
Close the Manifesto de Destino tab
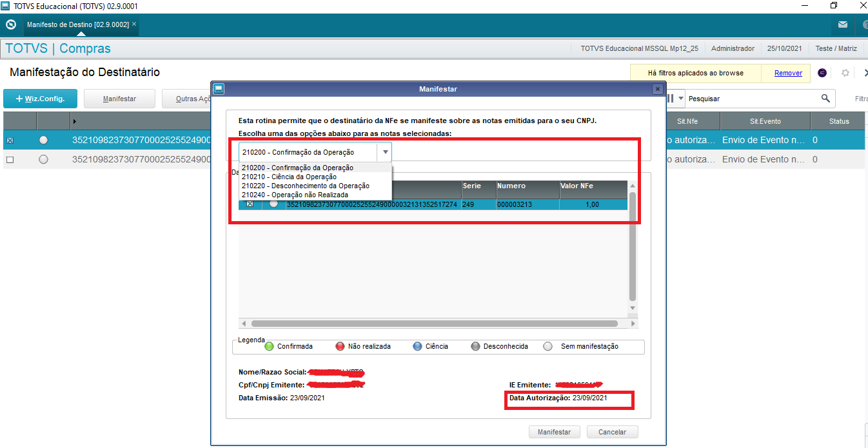(134, 24)
